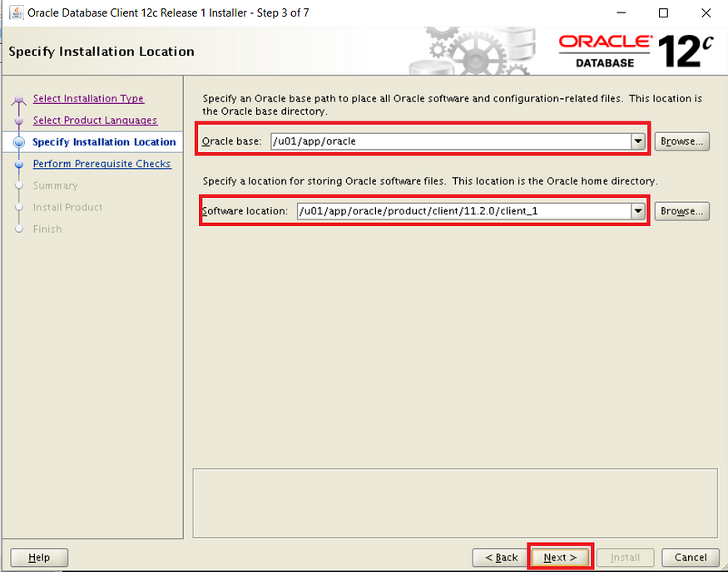Click the Summary step label
Viewport: 728px width, 572px height.
click(55, 185)
